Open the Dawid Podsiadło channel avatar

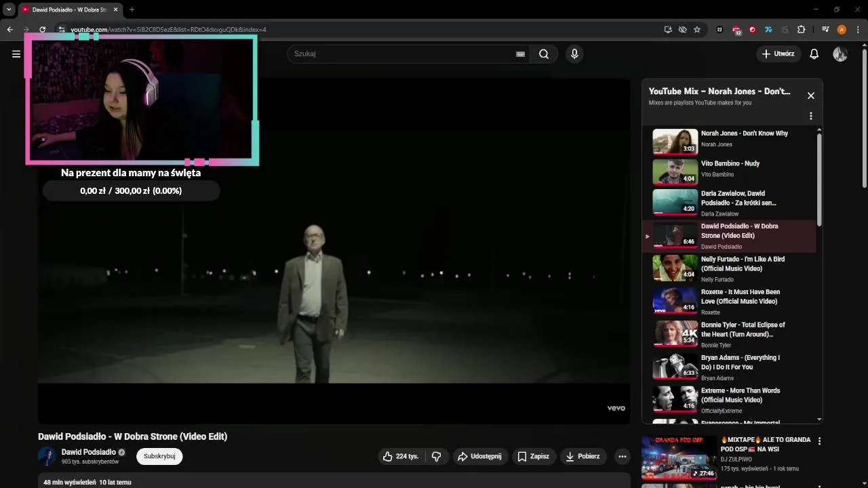click(x=47, y=456)
